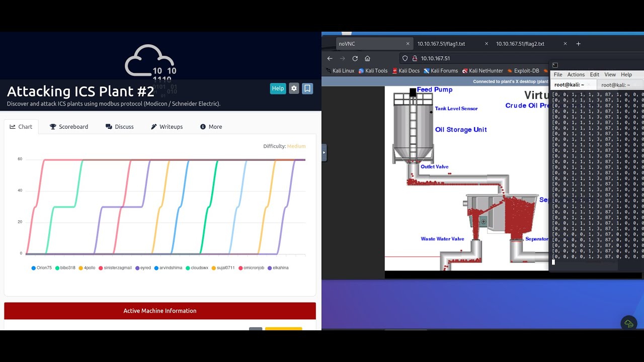
Task: Click the Attacking ICS Plant #2 title
Action: click(80, 92)
